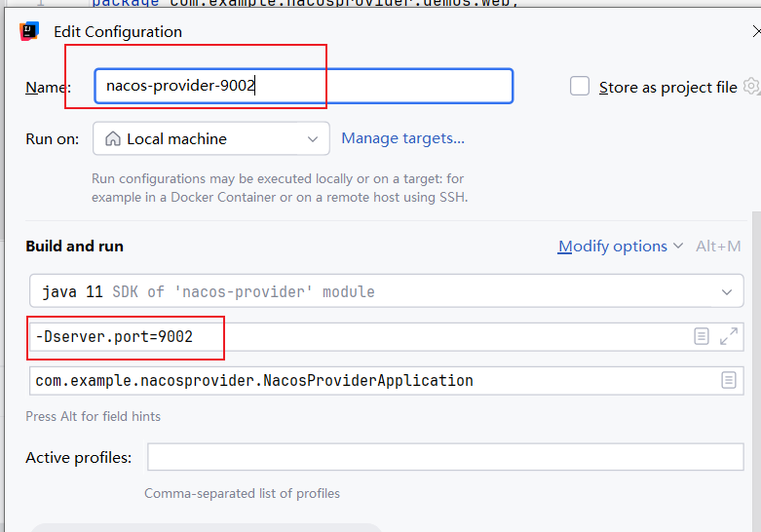The width and height of the screenshot is (761, 532).
Task: Enable the Store as project file checkbox
Action: [580, 87]
